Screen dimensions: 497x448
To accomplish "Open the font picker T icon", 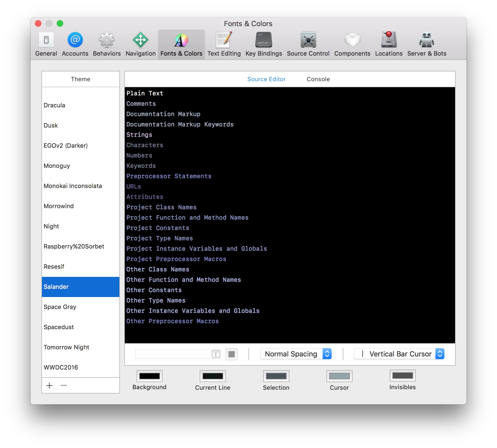I will click(216, 354).
